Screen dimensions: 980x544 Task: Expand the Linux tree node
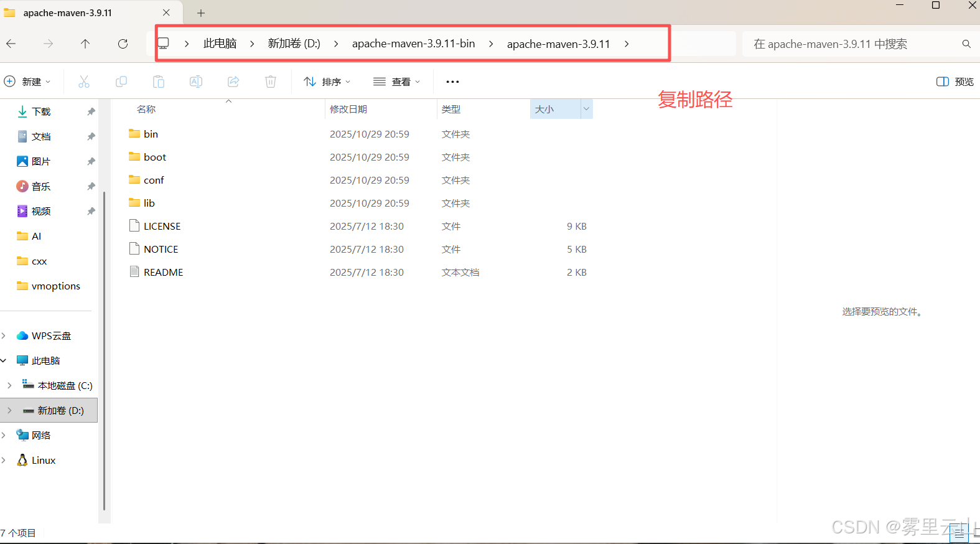(x=4, y=460)
